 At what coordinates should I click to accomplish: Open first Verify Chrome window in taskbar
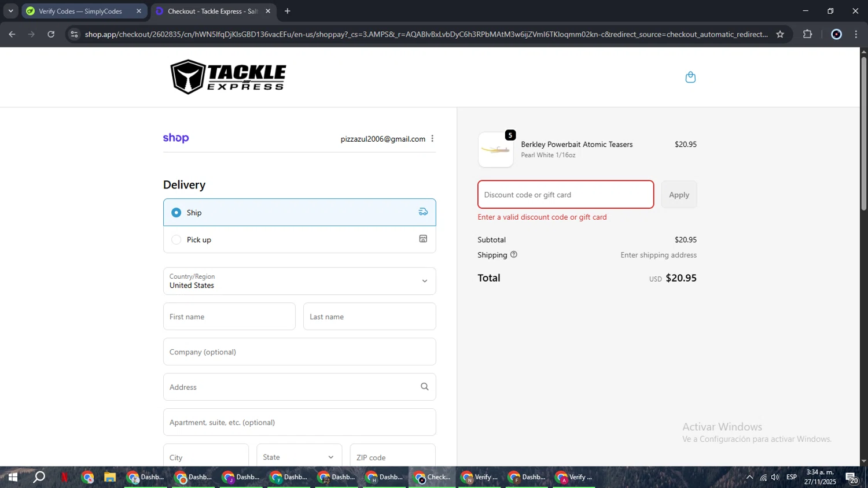point(479,477)
